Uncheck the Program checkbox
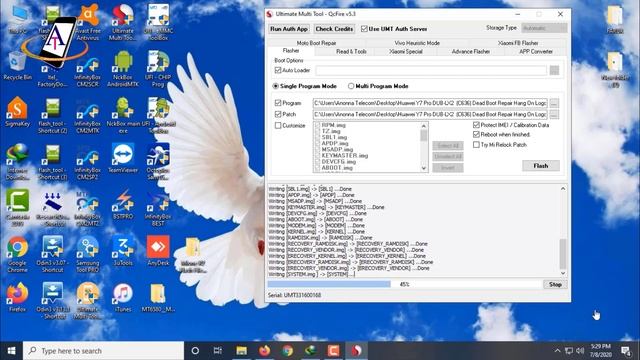This screenshot has width=640, height=360. click(278, 103)
